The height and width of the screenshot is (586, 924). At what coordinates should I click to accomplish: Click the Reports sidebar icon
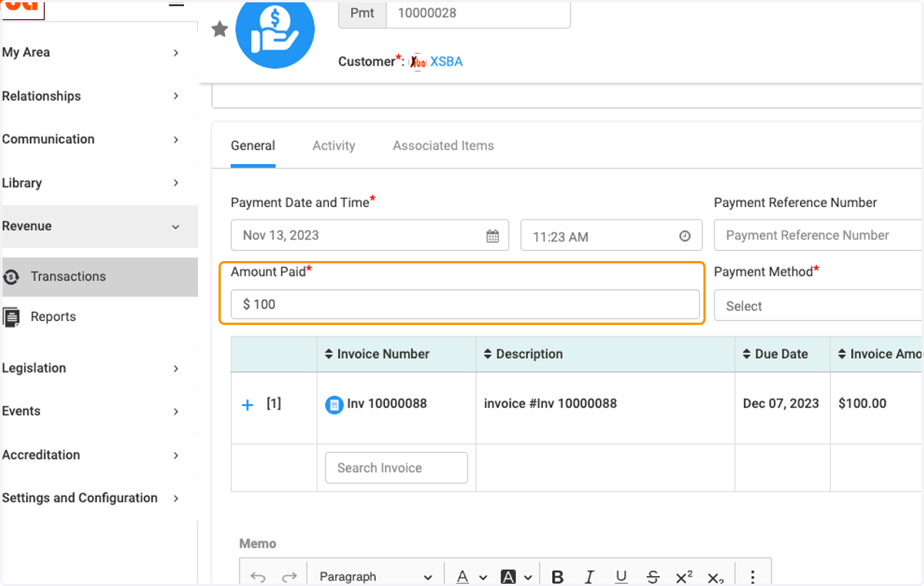click(x=11, y=316)
